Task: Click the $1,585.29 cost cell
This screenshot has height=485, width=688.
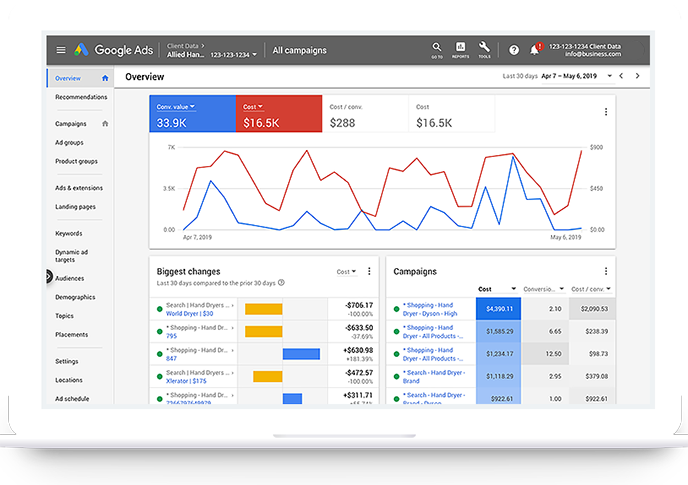Action: click(498, 331)
